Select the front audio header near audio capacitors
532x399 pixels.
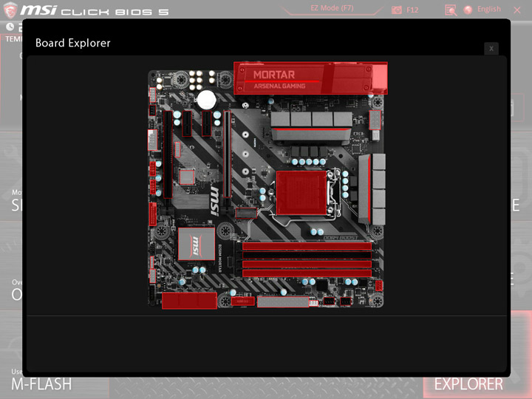pos(153,95)
